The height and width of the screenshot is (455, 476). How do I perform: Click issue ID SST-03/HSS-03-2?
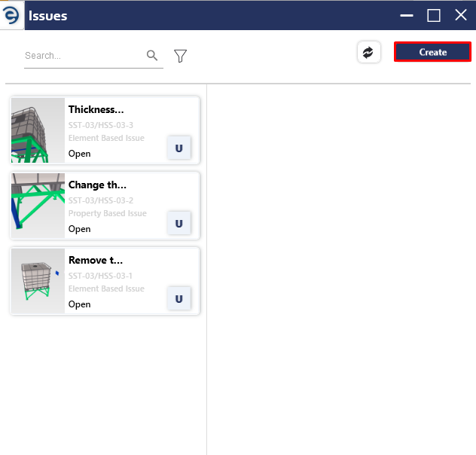[x=100, y=200]
